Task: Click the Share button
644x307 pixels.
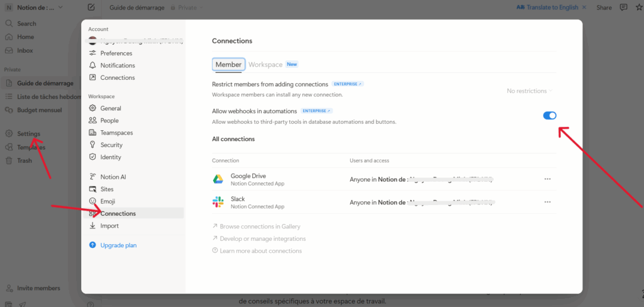Action: [x=604, y=8]
